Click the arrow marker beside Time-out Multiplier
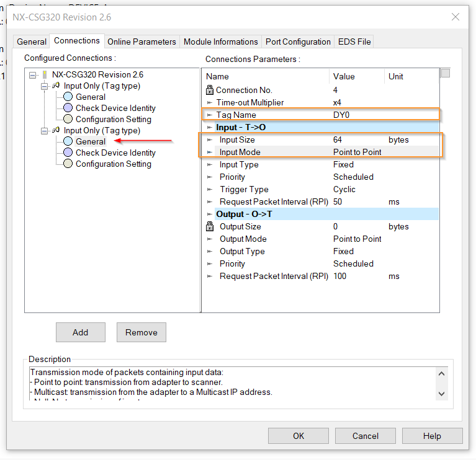 210,102
